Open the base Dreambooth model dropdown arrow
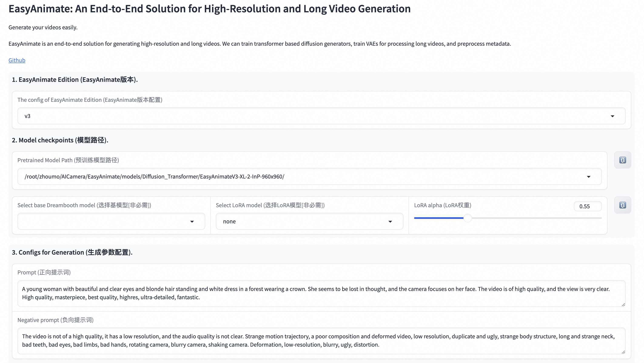Viewport: 644px width, 363px height. pos(192,222)
